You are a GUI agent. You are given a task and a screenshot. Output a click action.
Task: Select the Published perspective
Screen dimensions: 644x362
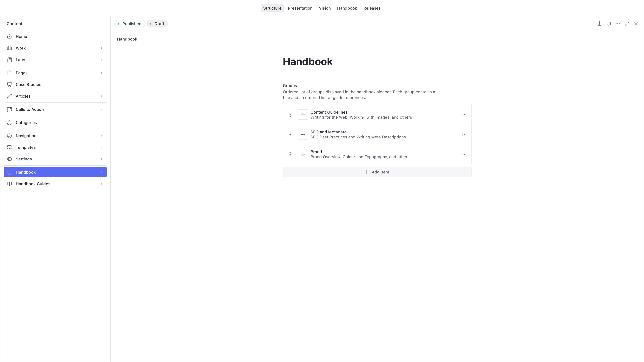(x=130, y=24)
